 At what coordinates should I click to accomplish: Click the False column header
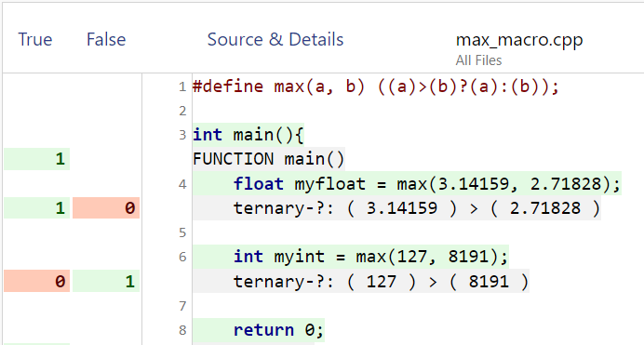(x=106, y=40)
